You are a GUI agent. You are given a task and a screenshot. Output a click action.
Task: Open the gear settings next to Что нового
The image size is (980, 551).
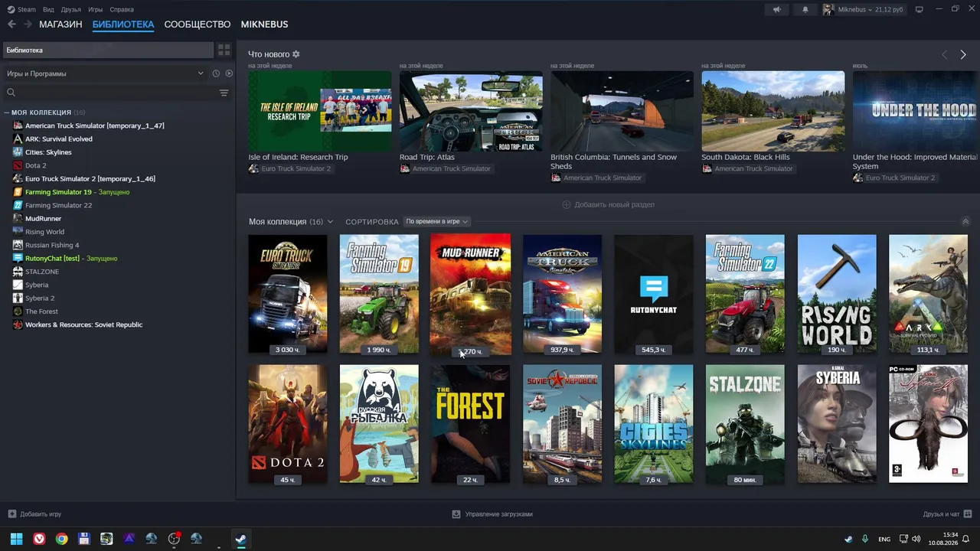pyautogui.click(x=296, y=54)
